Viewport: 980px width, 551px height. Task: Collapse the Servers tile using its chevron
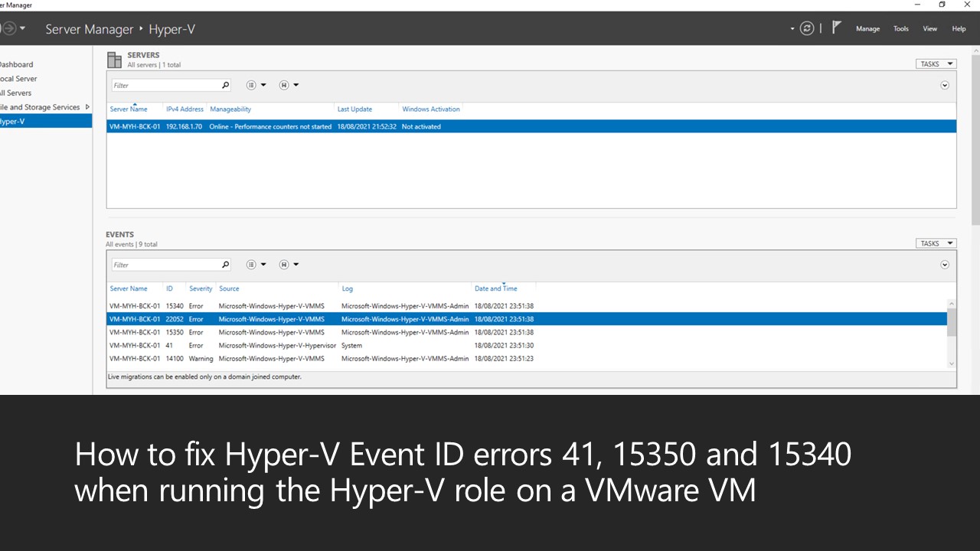(945, 85)
